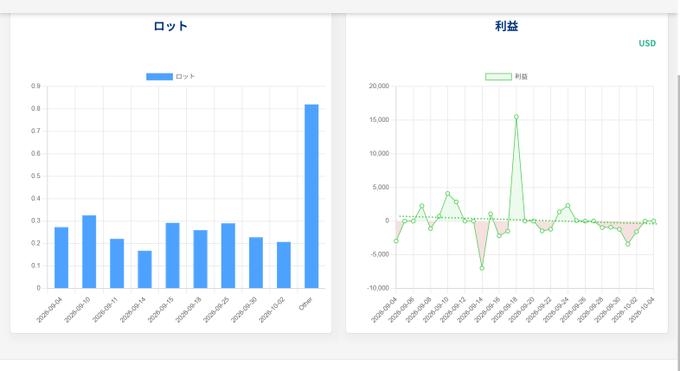Select the 2026-09-30 bar in lot chart
The width and height of the screenshot is (680, 371).
click(x=256, y=263)
